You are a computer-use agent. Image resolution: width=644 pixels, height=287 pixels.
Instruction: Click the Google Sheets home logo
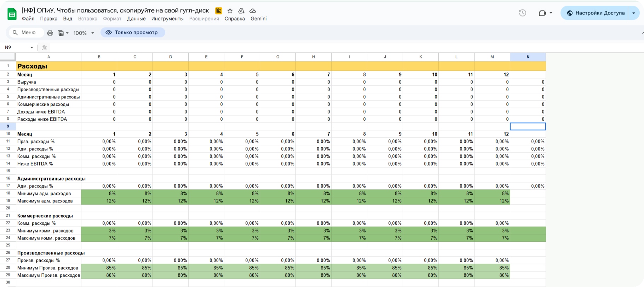coord(12,14)
